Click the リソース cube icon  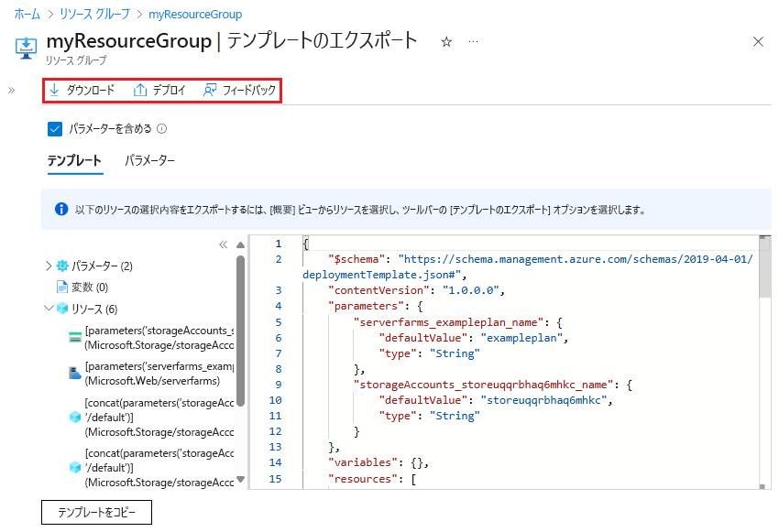pos(62,309)
